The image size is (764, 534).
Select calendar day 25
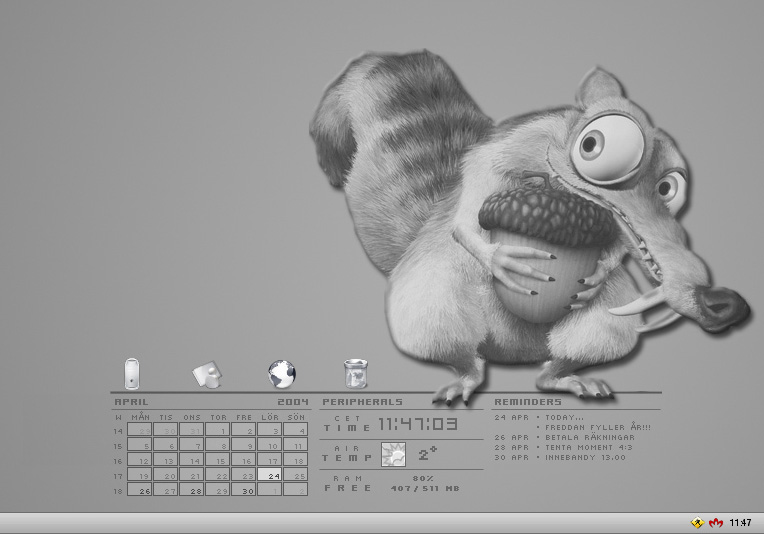pyautogui.click(x=296, y=474)
